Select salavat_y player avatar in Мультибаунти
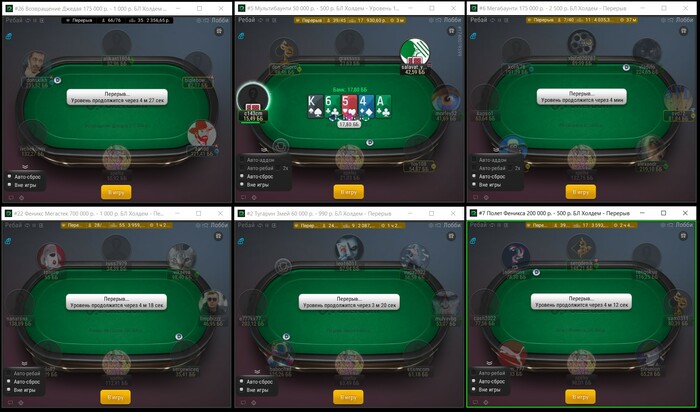 tap(414, 53)
